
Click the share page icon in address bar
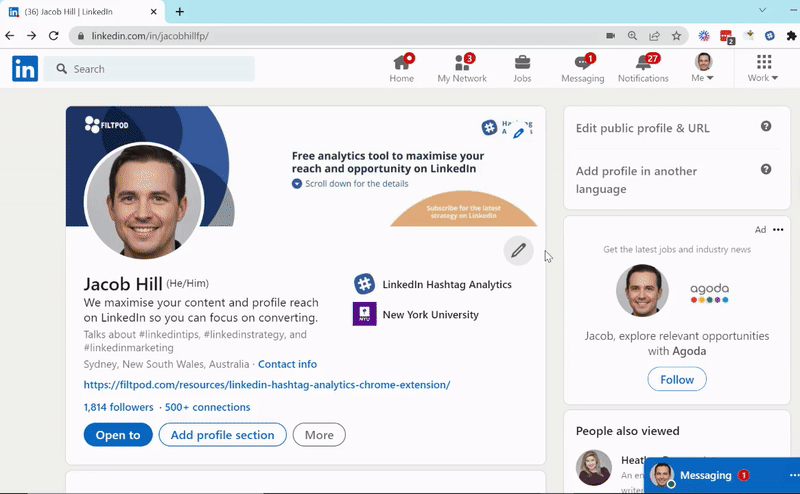pyautogui.click(x=654, y=36)
